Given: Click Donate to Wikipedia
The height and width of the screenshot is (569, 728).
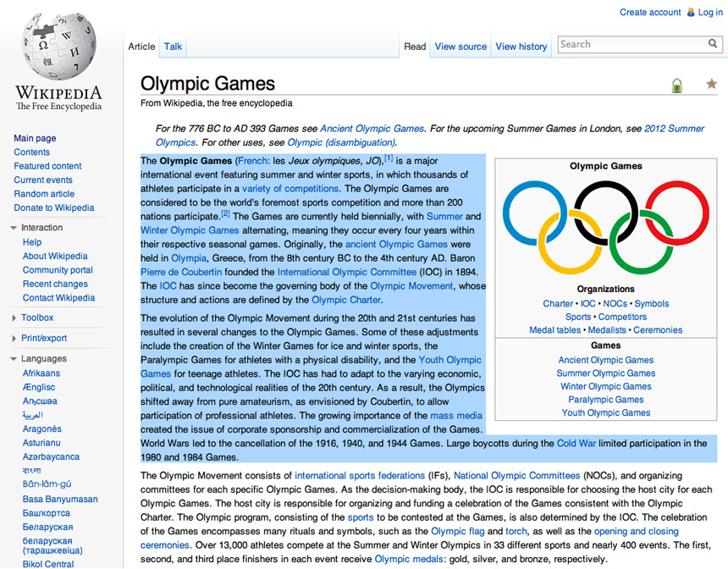Looking at the screenshot, I should point(54,207).
